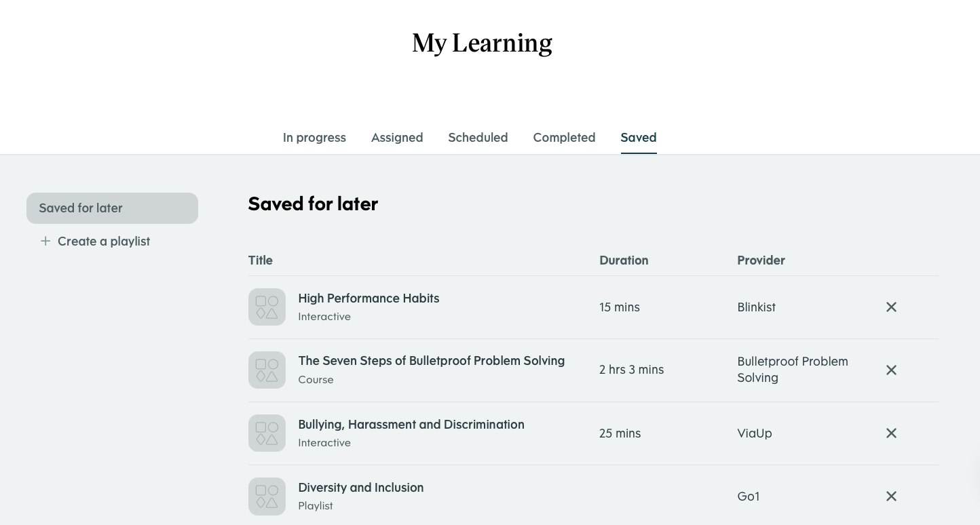Select the Saved tab

639,138
